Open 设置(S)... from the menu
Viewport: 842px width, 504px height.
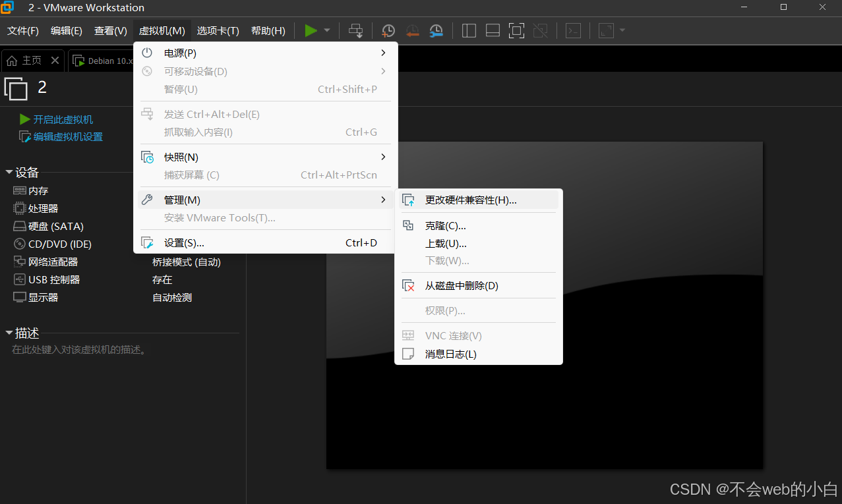coord(266,242)
